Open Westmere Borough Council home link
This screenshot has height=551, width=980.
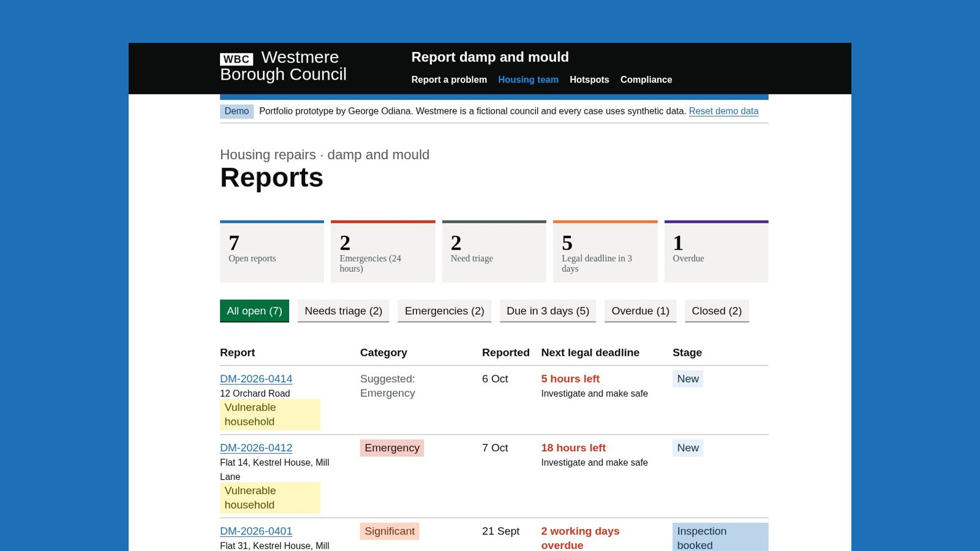[283, 66]
